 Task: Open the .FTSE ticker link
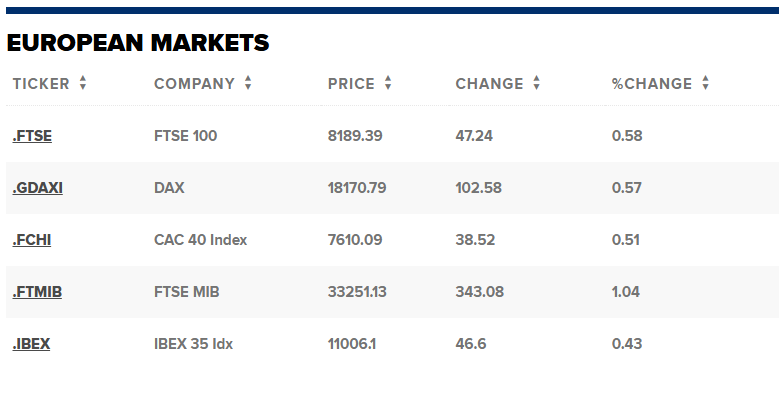[x=32, y=136]
